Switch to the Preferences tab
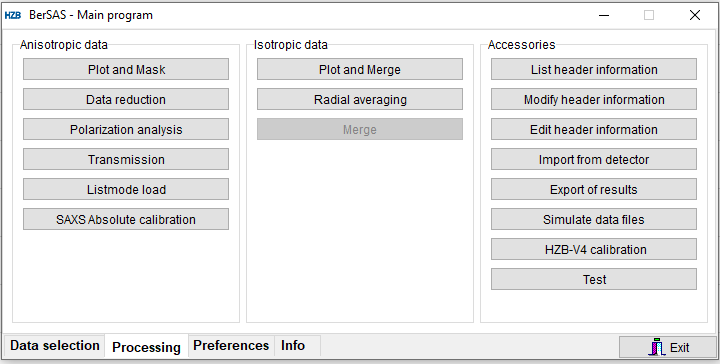This screenshot has width=720, height=364. pos(231,346)
